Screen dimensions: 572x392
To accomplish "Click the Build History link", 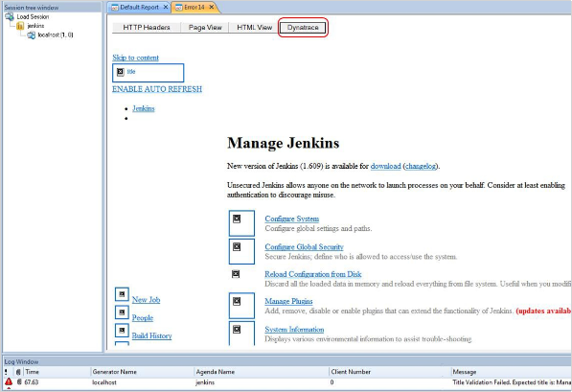I will 151,335.
